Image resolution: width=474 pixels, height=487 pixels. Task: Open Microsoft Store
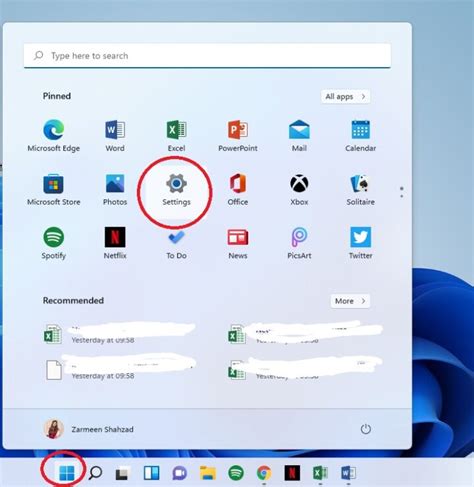tap(53, 189)
